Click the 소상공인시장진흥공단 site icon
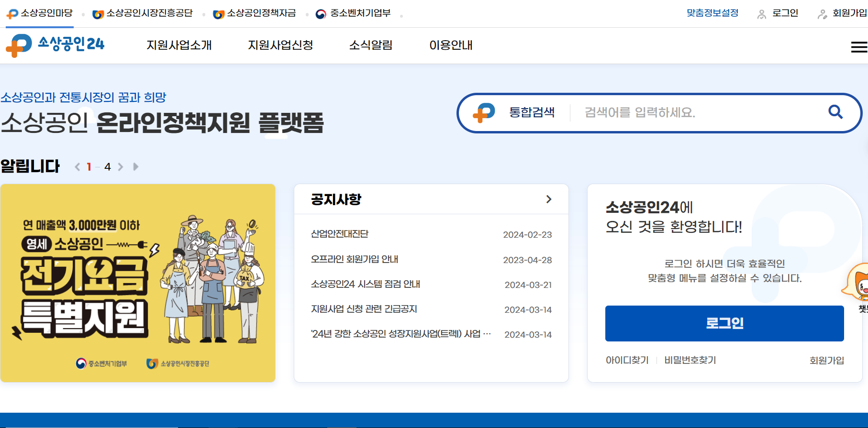 coord(98,14)
